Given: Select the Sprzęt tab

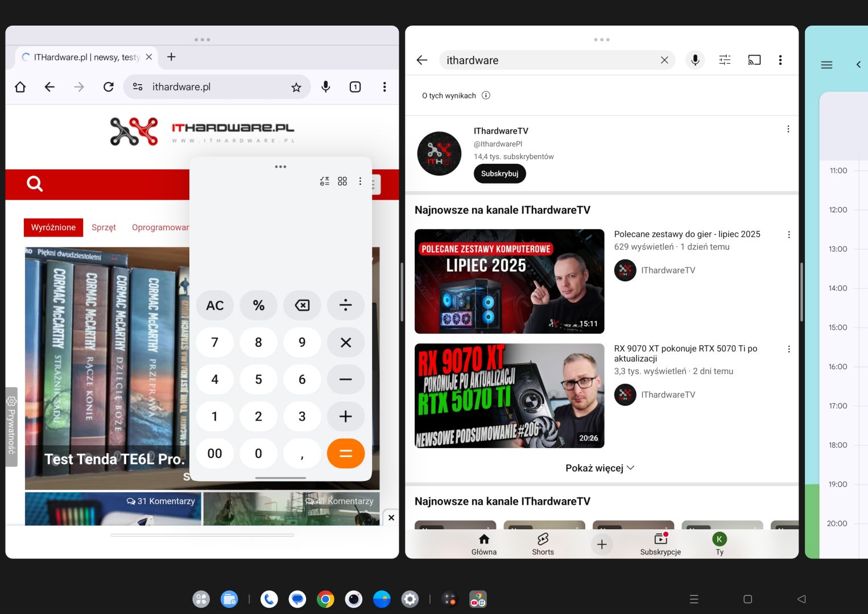Looking at the screenshot, I should coord(104,227).
